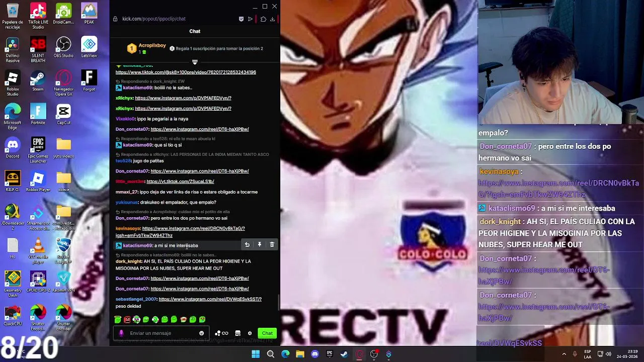Open Windows search on the taskbar
The width and height of the screenshot is (644, 362).
pyautogui.click(x=271, y=354)
